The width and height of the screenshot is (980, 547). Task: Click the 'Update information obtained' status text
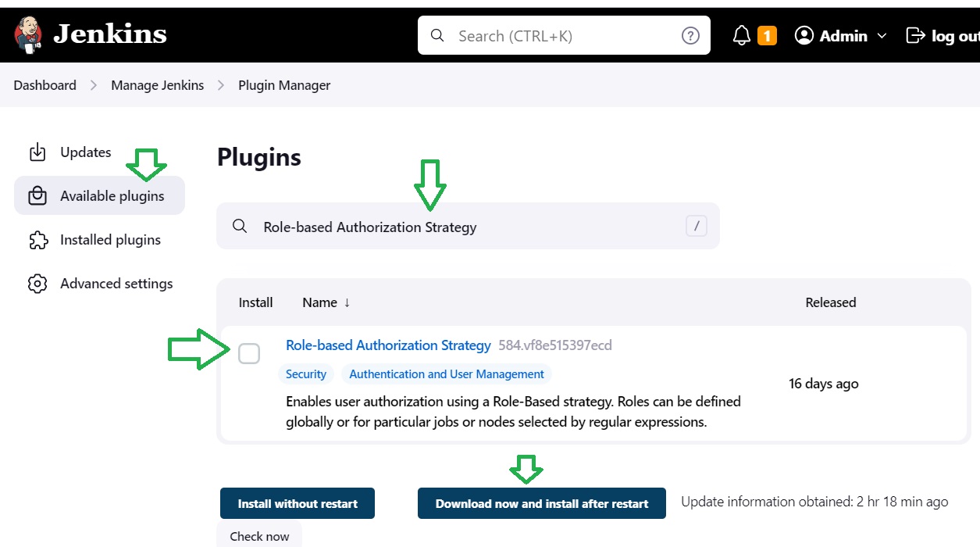click(814, 502)
